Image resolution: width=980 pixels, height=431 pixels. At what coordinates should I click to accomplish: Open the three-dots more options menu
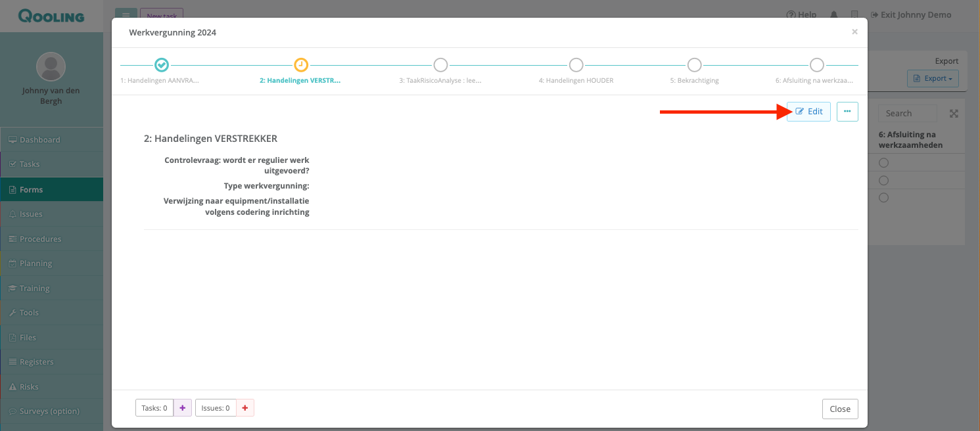(847, 112)
